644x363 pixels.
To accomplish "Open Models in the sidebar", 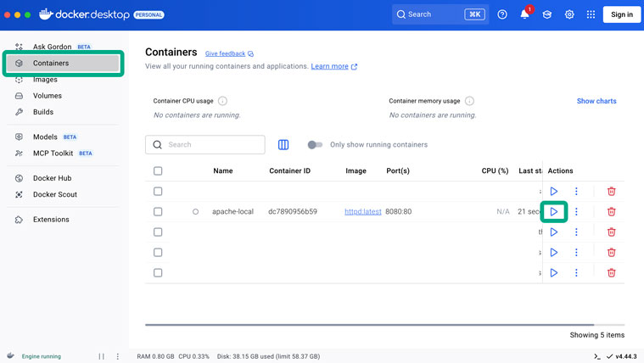I will click(x=63, y=137).
